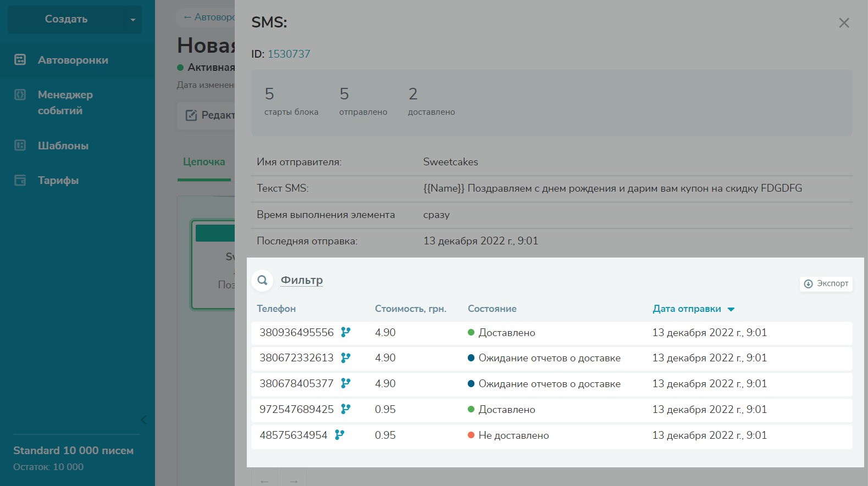Click the edit pencil icon in Редактировать button

point(191,115)
